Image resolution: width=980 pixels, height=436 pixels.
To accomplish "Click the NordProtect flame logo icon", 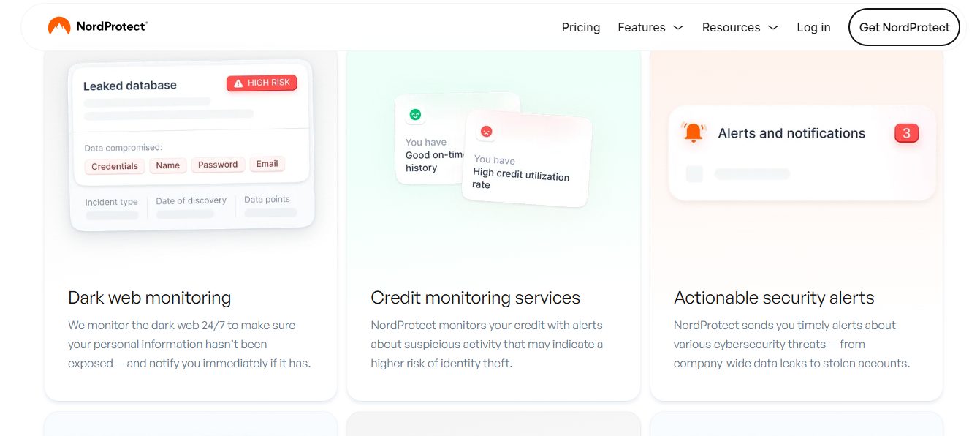I will click(59, 26).
